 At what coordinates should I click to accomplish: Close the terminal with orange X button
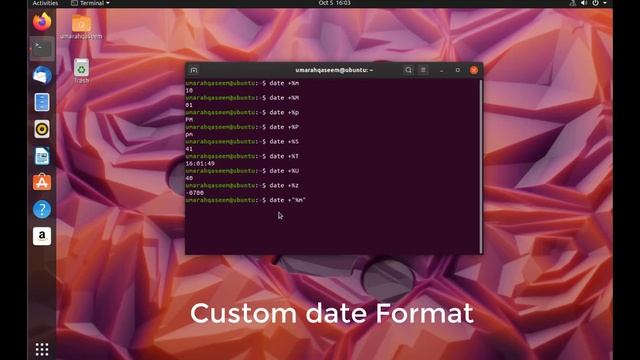tap(474, 70)
